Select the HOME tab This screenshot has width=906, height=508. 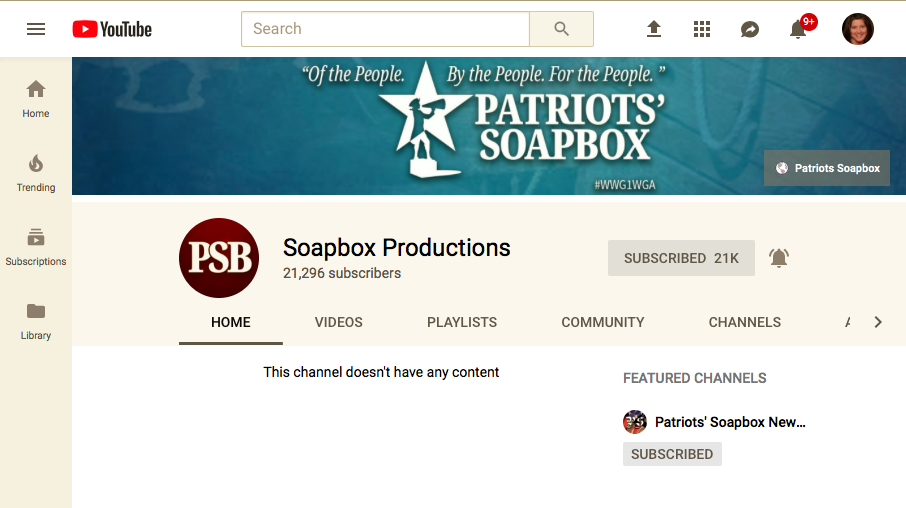tap(231, 322)
